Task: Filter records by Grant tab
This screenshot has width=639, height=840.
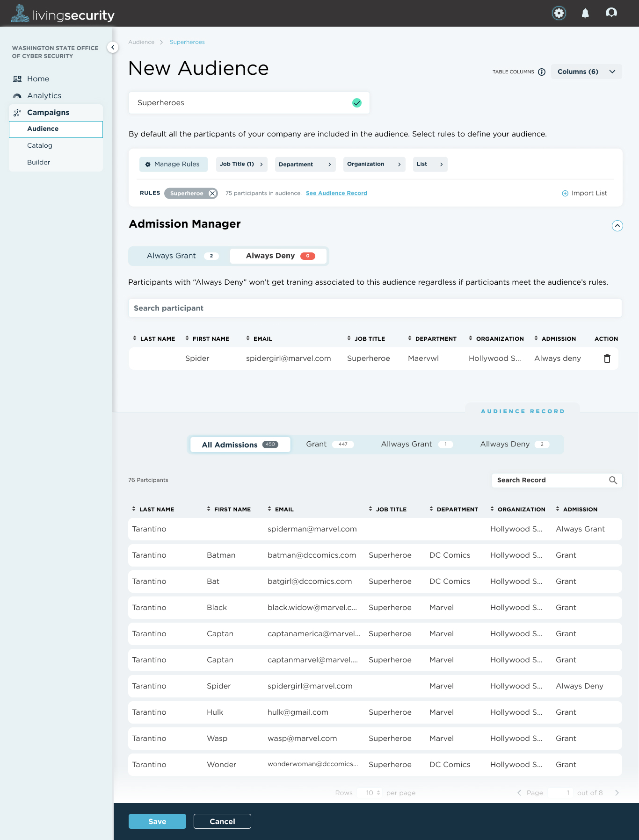Action: coord(330,445)
